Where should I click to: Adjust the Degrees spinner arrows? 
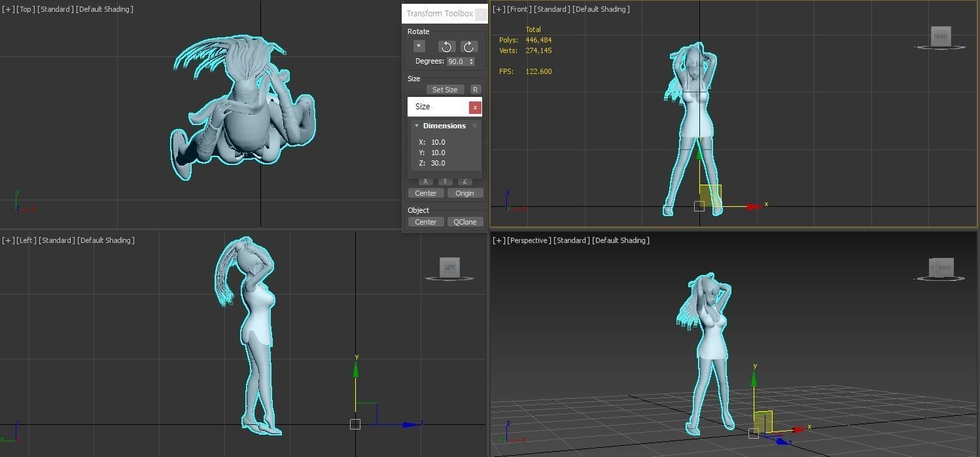472,62
